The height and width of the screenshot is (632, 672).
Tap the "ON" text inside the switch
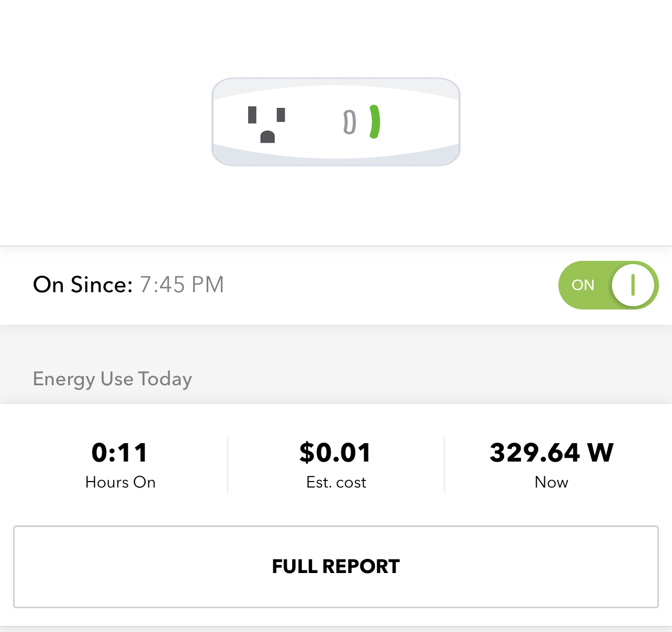pos(583,285)
